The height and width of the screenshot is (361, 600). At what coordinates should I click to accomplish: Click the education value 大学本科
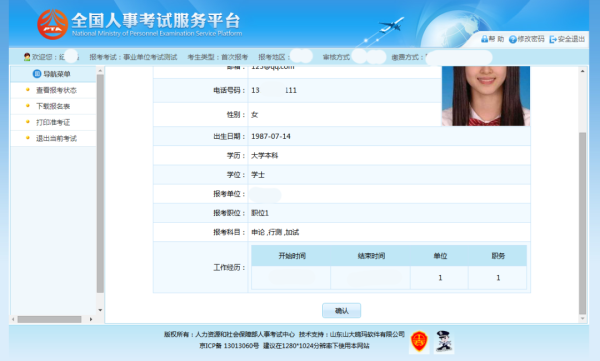264,155
